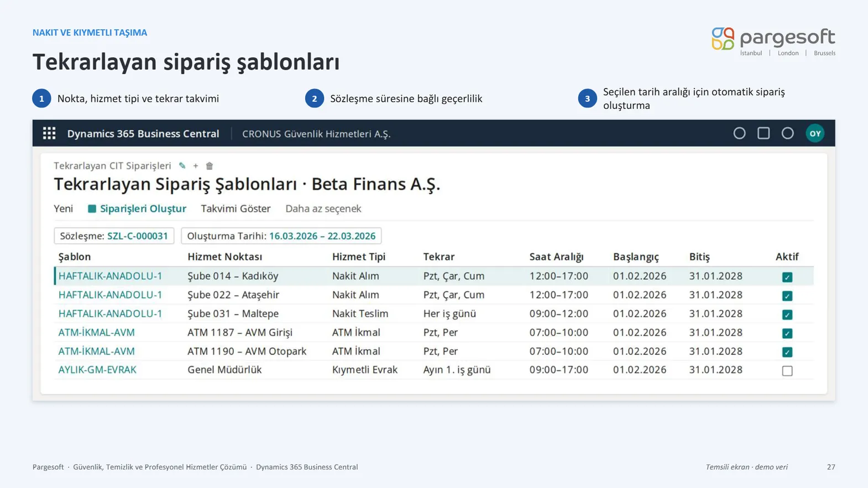Click the Aktif column header
The height and width of the screenshot is (488, 868).
[x=787, y=256]
